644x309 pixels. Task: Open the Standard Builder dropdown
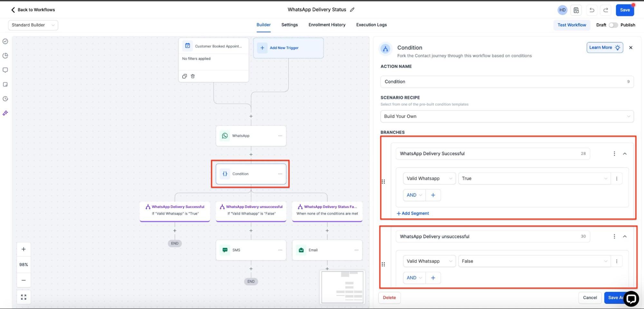[33, 25]
